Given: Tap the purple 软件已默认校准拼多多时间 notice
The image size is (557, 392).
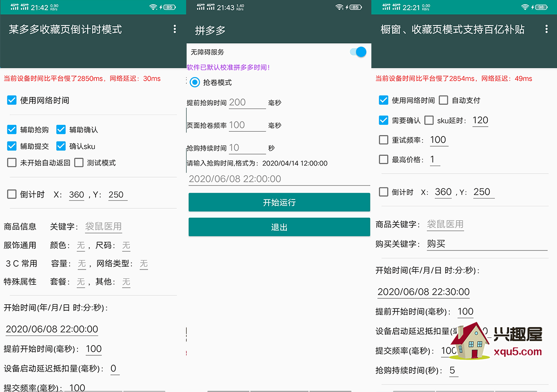Looking at the screenshot, I should [x=228, y=67].
